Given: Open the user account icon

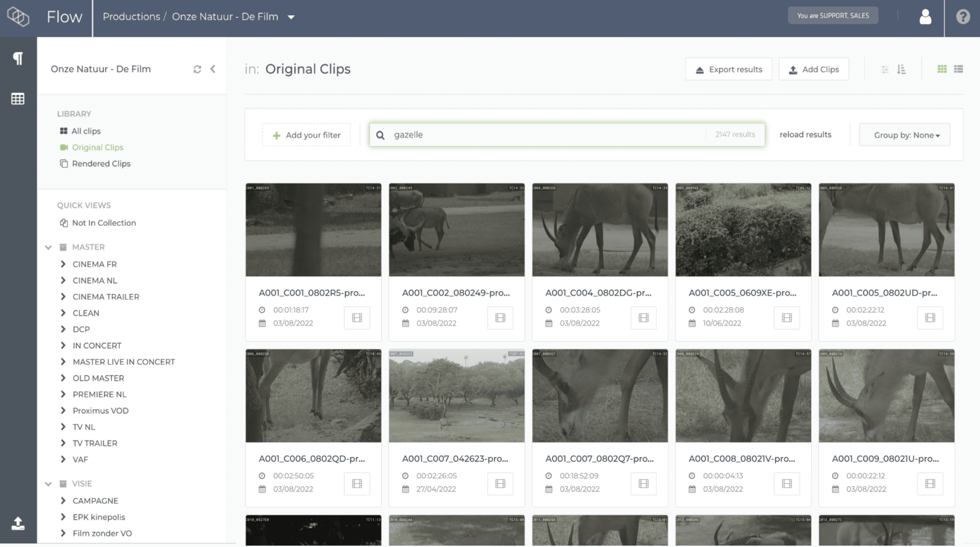Looking at the screenshot, I should click(925, 16).
